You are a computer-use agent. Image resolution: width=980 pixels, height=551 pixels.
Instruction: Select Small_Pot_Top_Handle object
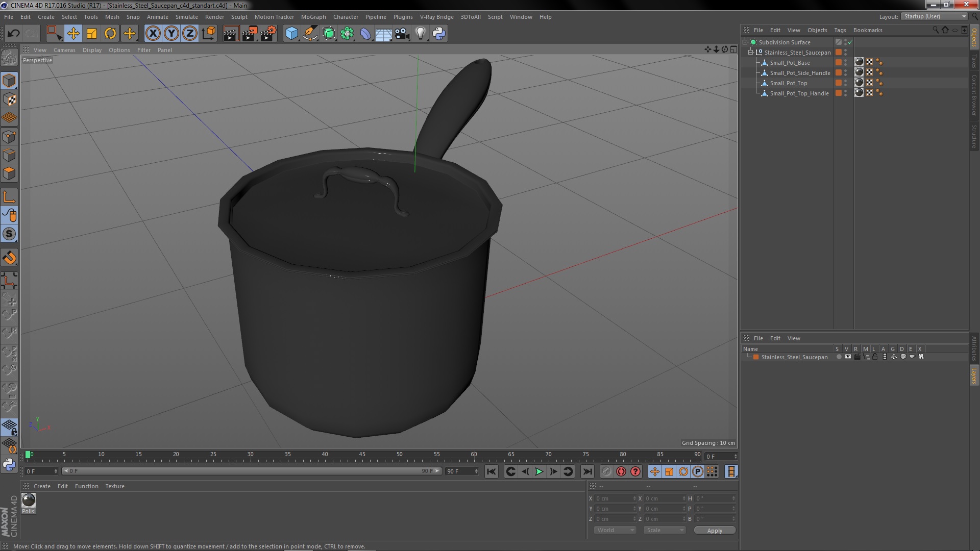pyautogui.click(x=799, y=93)
